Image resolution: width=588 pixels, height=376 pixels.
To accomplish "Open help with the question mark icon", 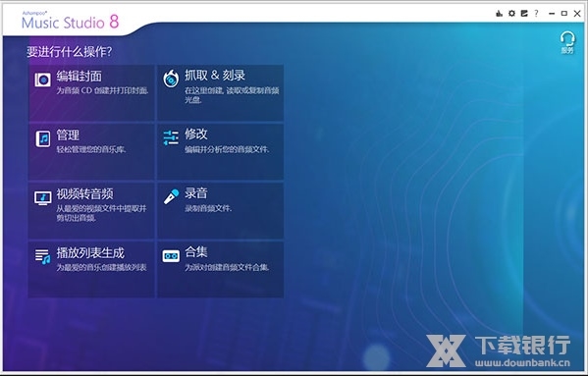I will [536, 14].
